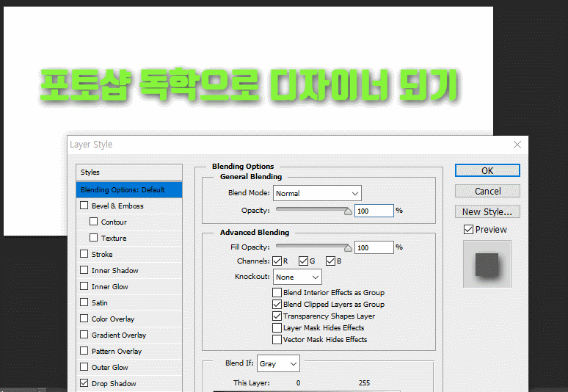Screen dimensions: 568x392
Task: Click the Outer Glow style label
Action: pyautogui.click(x=109, y=367)
